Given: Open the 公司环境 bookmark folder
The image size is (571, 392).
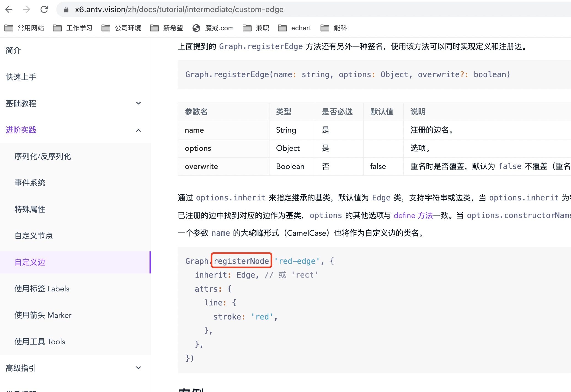Looking at the screenshot, I should click(121, 28).
